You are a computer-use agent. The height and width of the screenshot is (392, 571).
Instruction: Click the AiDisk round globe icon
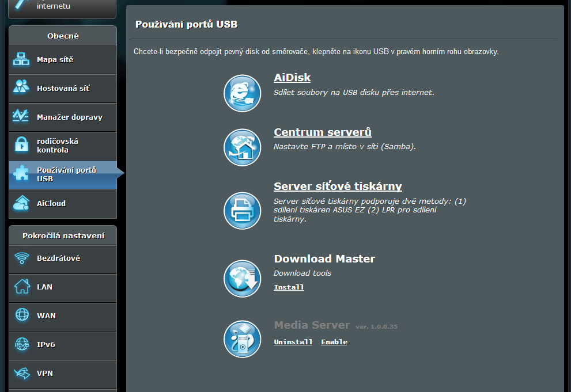coord(242,93)
